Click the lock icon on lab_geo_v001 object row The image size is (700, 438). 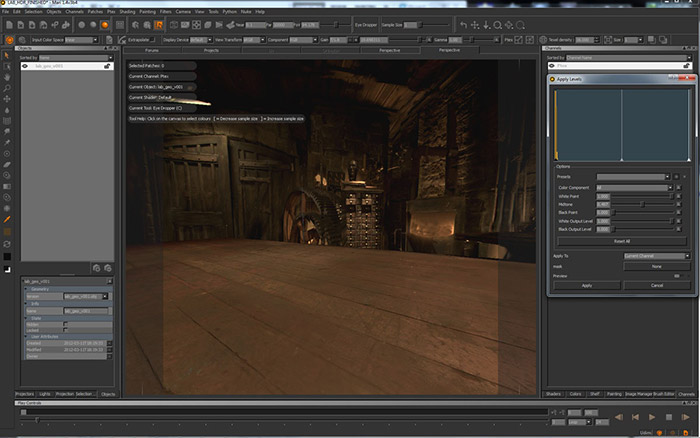point(107,66)
